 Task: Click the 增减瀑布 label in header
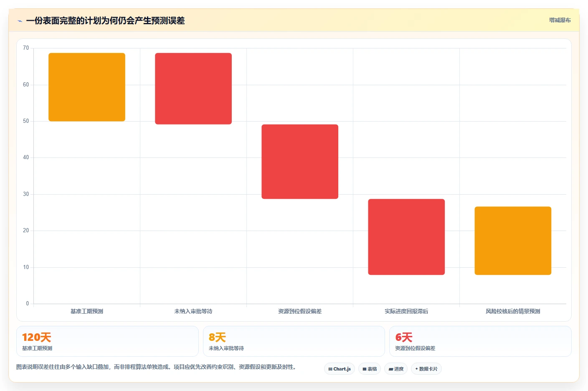(560, 20)
